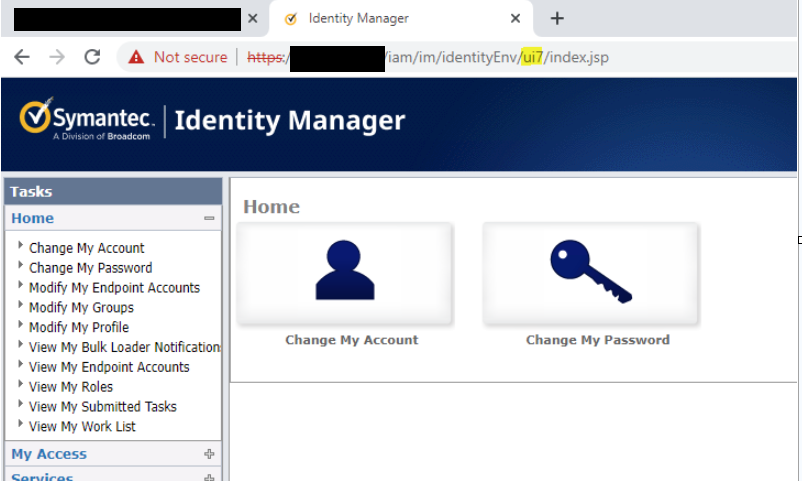802x481 pixels.
Task: Select Modify My Profile in task list
Action: [79, 327]
